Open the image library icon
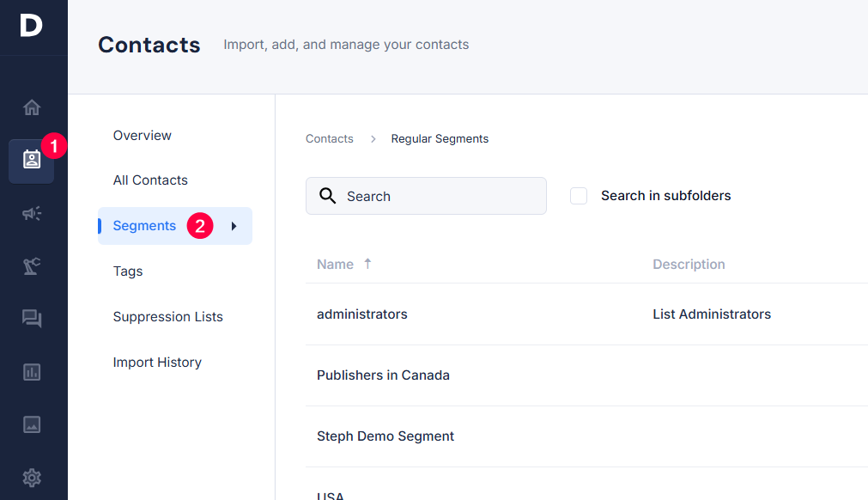Image resolution: width=868 pixels, height=500 pixels. [32, 424]
